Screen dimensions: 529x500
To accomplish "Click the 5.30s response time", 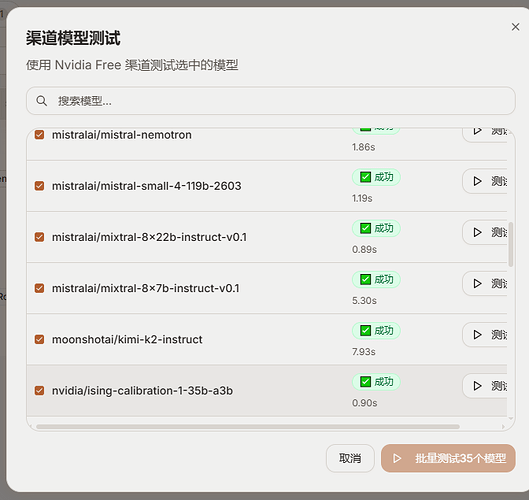I will point(364,301).
